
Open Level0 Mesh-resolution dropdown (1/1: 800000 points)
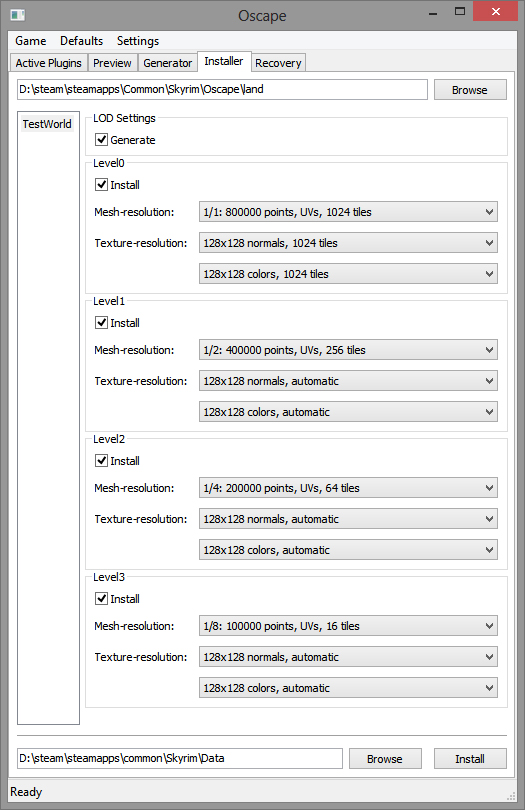click(348, 212)
